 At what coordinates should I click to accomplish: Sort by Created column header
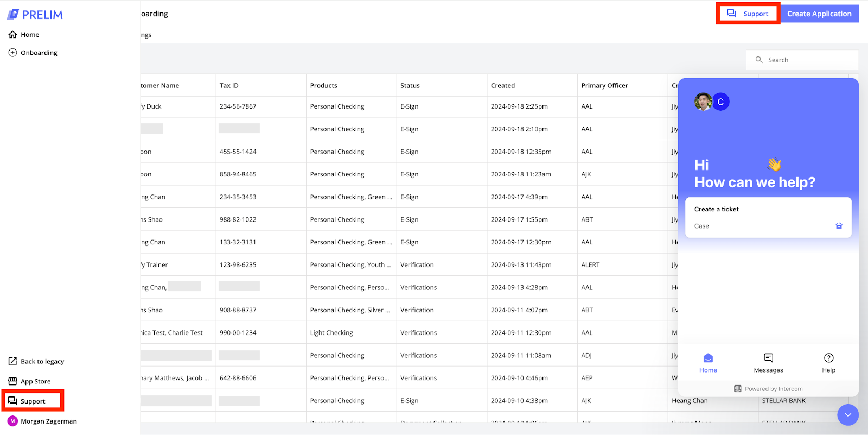[x=503, y=86]
